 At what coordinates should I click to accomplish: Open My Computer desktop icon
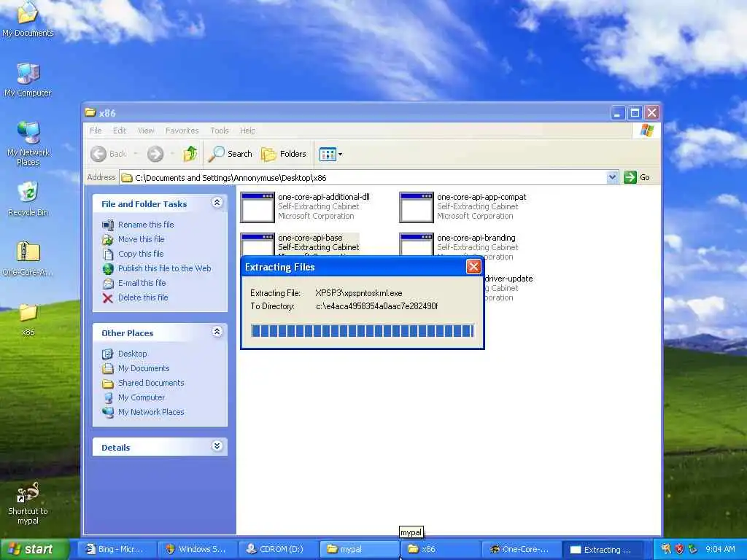pyautogui.click(x=28, y=79)
